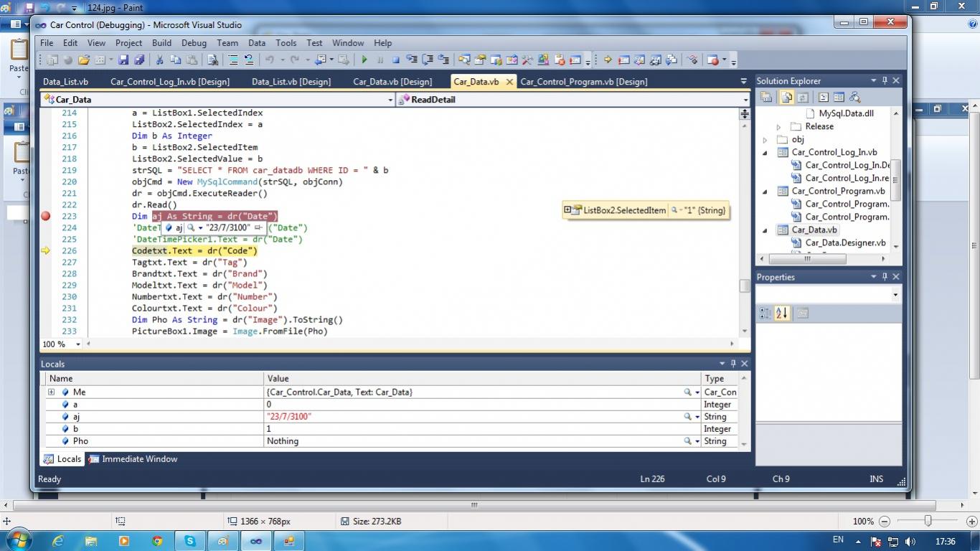Stop debugging with the blue square icon
The image size is (980, 551).
pos(395,60)
